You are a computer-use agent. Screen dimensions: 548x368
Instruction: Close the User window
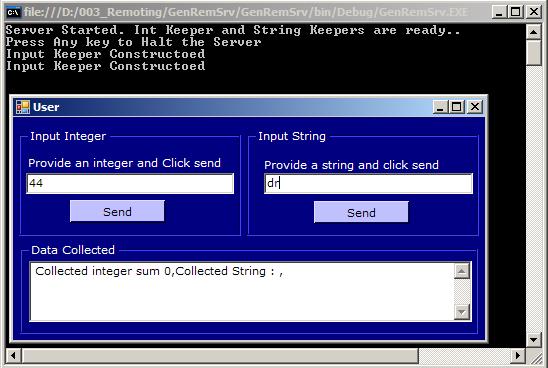tap(475, 107)
